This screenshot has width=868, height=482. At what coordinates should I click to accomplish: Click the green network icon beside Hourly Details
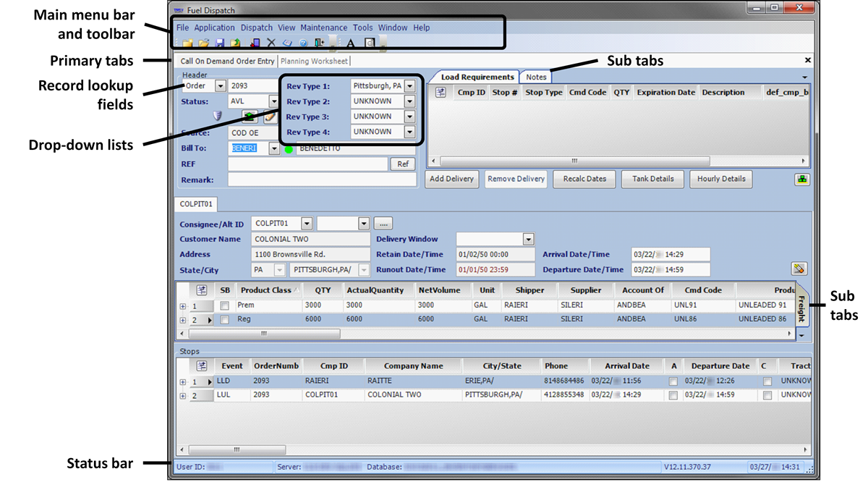click(x=801, y=179)
